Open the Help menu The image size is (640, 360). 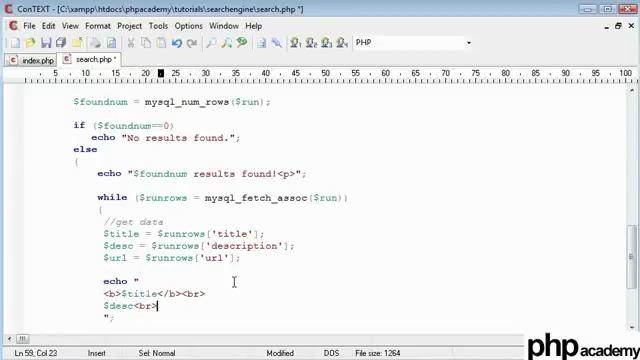(253, 26)
